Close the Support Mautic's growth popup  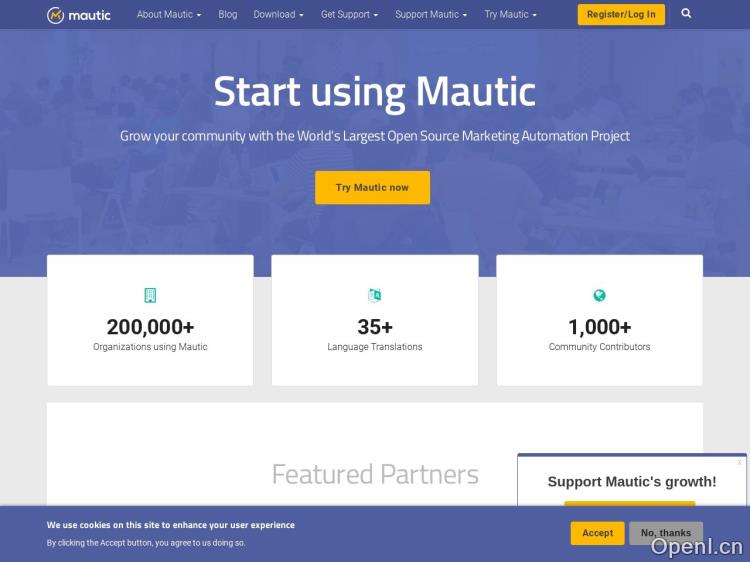coord(739,462)
